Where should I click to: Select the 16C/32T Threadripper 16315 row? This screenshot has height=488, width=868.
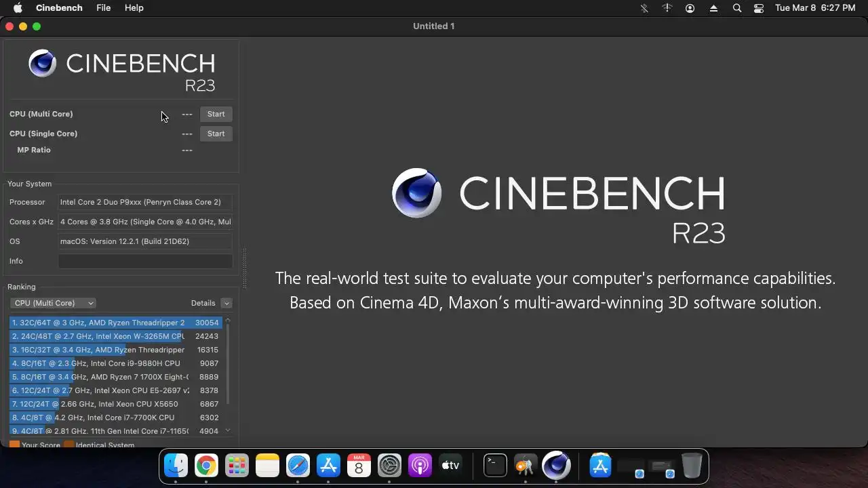pos(116,350)
